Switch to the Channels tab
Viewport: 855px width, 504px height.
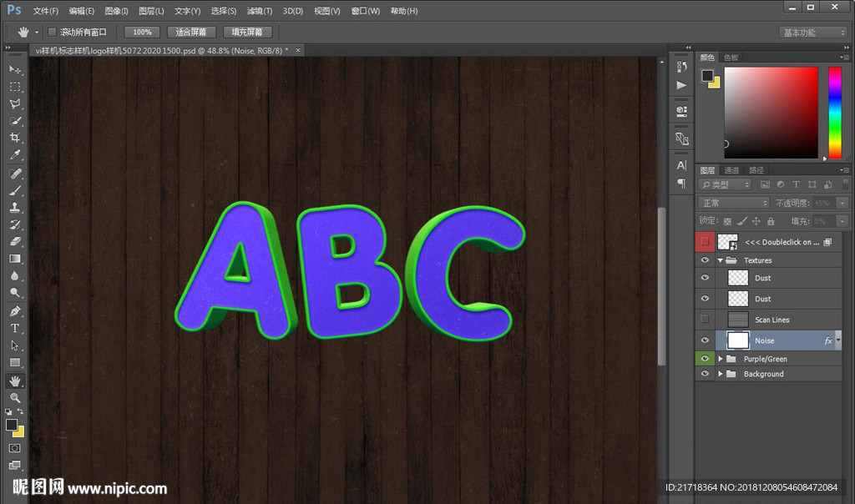pos(731,170)
